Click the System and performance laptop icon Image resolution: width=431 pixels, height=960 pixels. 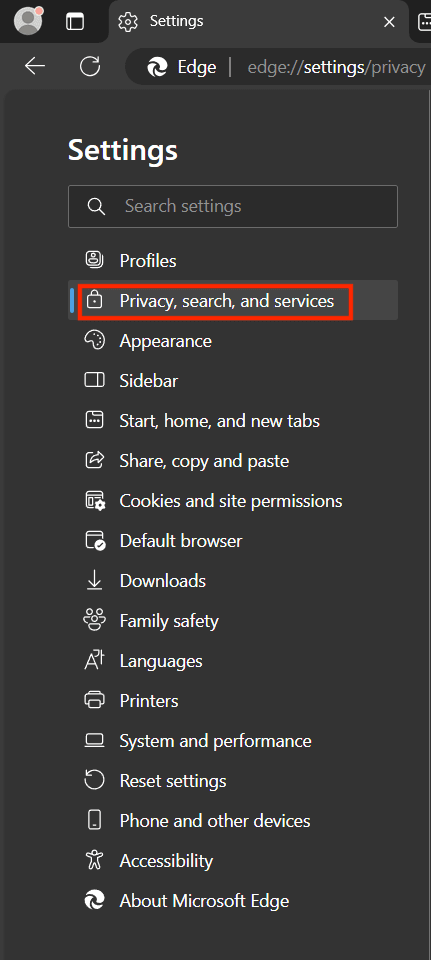[x=94, y=741]
